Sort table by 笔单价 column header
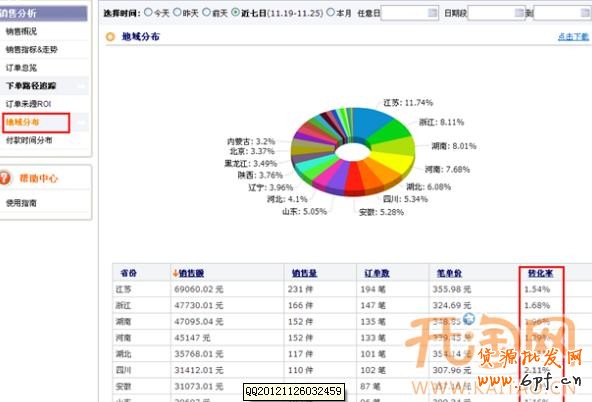592x402 pixels. (x=449, y=273)
